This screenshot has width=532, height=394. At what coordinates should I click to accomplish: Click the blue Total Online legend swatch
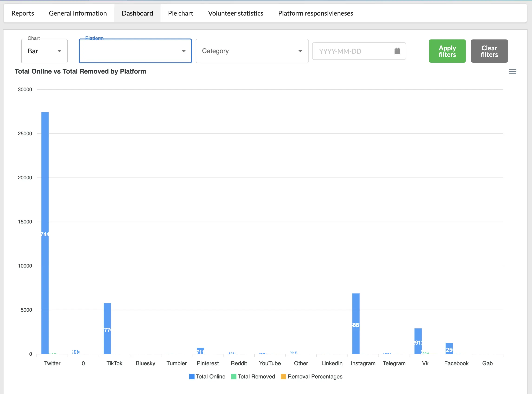[192, 376]
